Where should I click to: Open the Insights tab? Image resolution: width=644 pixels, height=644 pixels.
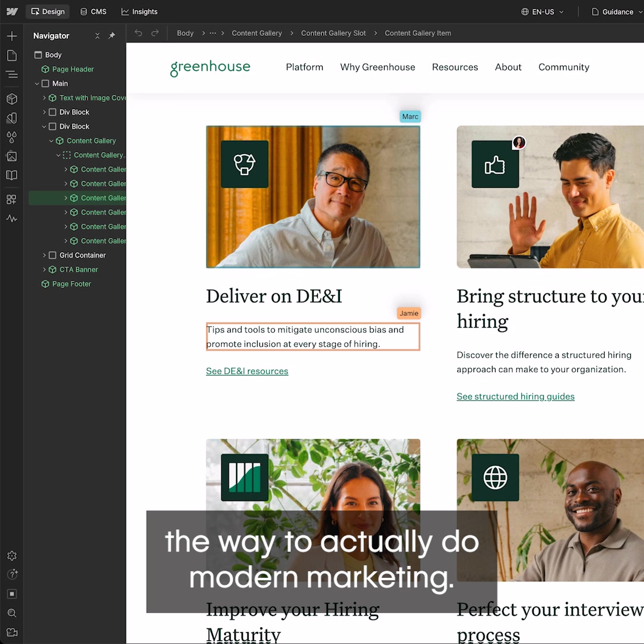tap(139, 11)
